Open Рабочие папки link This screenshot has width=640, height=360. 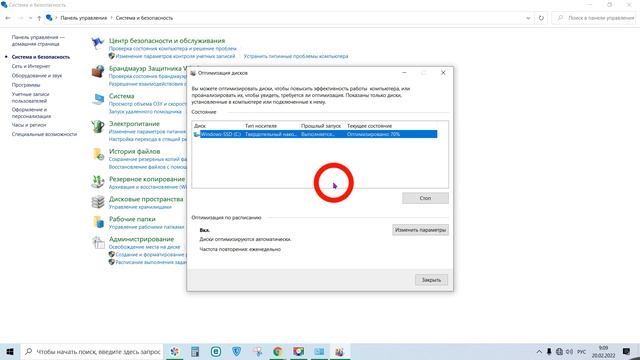[132, 219]
